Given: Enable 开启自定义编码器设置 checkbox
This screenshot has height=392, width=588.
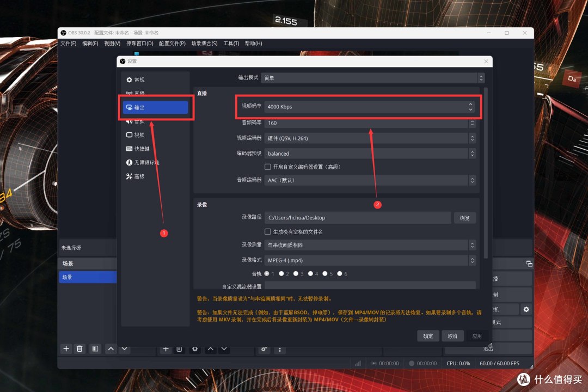Looking at the screenshot, I should (268, 167).
